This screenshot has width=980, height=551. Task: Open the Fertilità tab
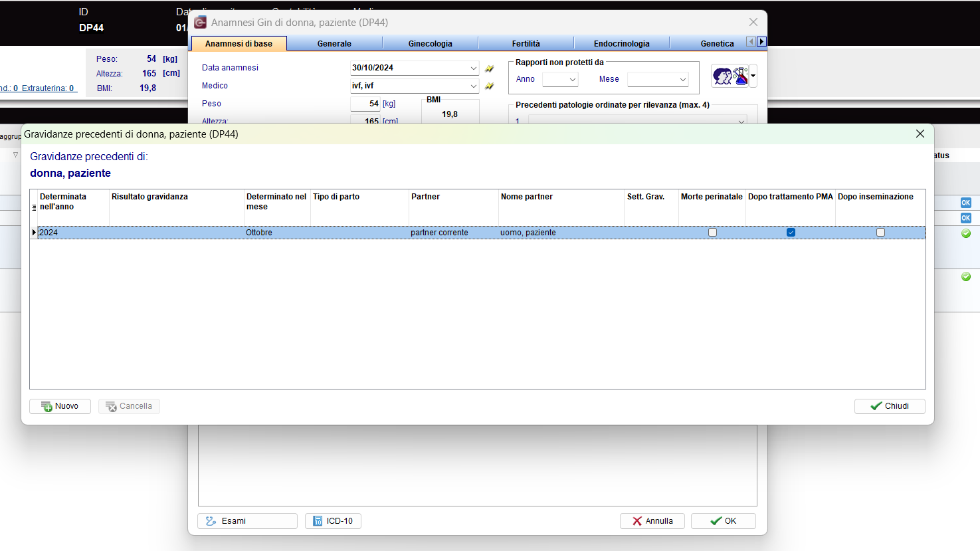tap(526, 44)
